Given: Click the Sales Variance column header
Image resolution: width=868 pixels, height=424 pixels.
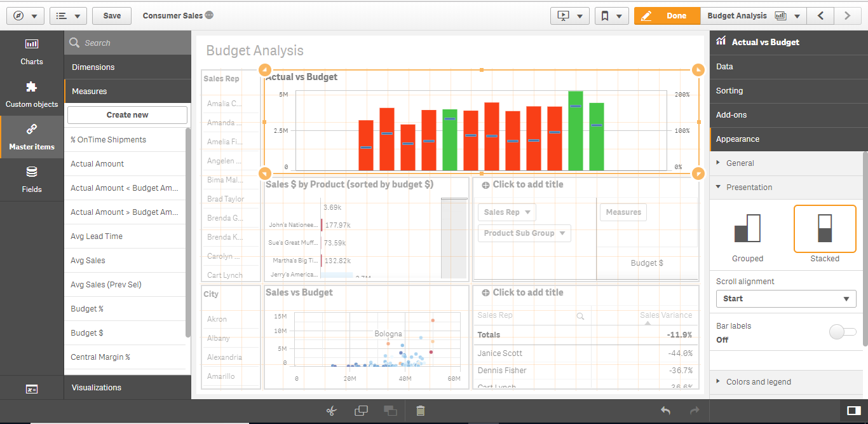Looking at the screenshot, I should 667,315.
